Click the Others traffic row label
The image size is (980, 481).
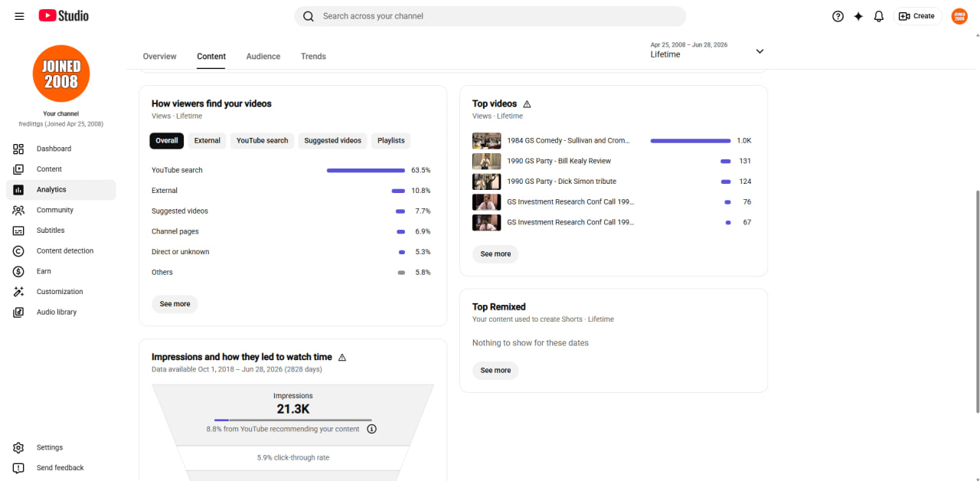(162, 273)
